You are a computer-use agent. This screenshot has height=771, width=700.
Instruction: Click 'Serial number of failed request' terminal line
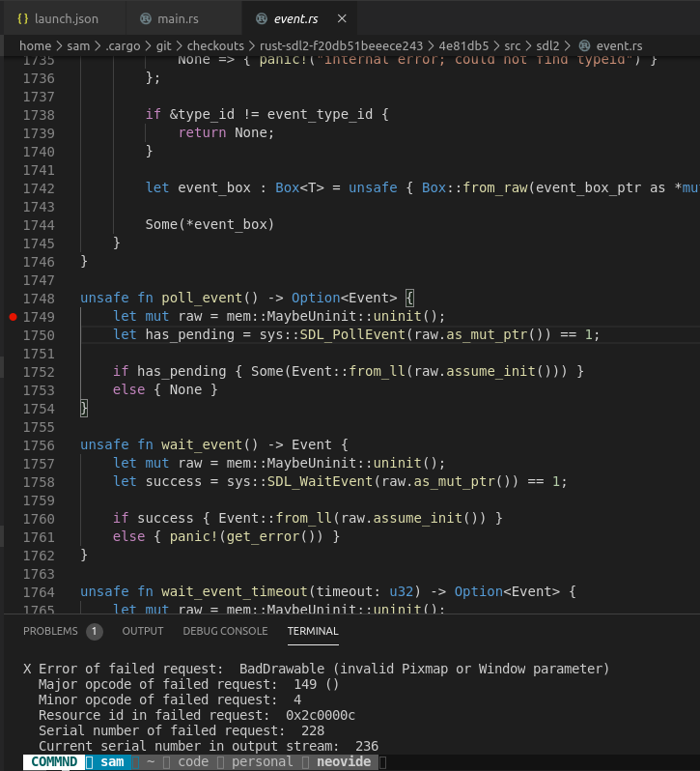182,730
